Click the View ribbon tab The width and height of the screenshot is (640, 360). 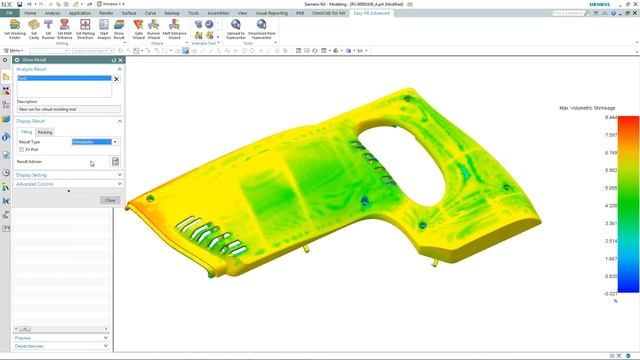(242, 13)
